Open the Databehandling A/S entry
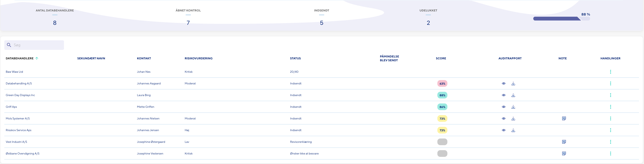The height and width of the screenshot is (164, 644). click(19, 84)
